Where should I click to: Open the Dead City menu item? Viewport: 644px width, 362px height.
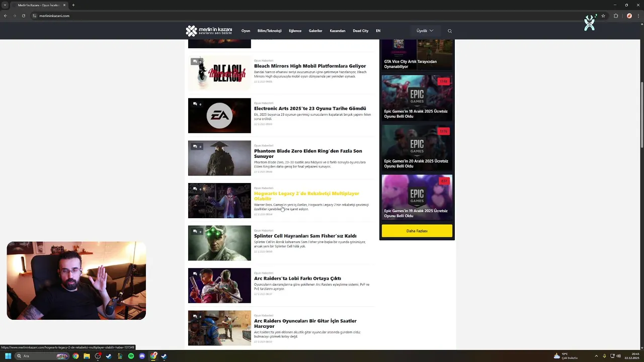361,31
